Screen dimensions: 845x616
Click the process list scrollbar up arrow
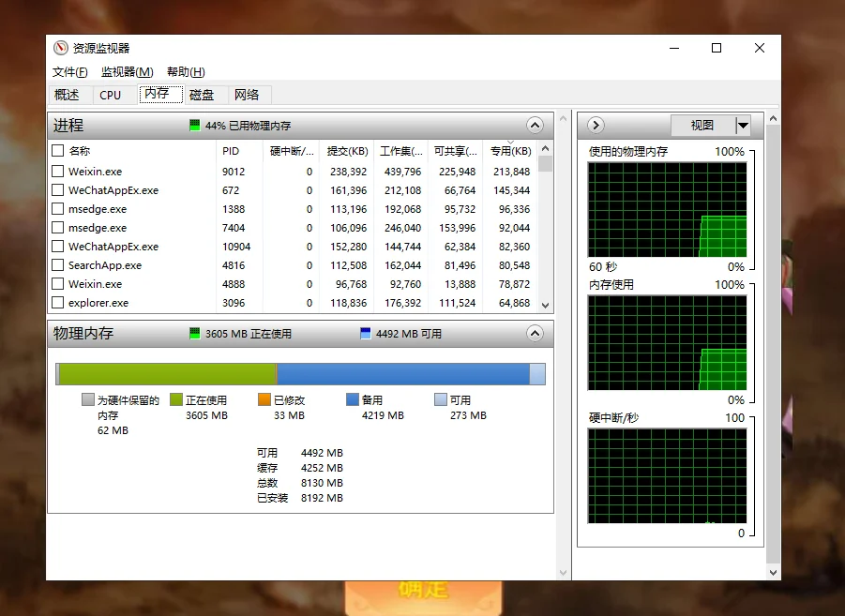pos(546,148)
